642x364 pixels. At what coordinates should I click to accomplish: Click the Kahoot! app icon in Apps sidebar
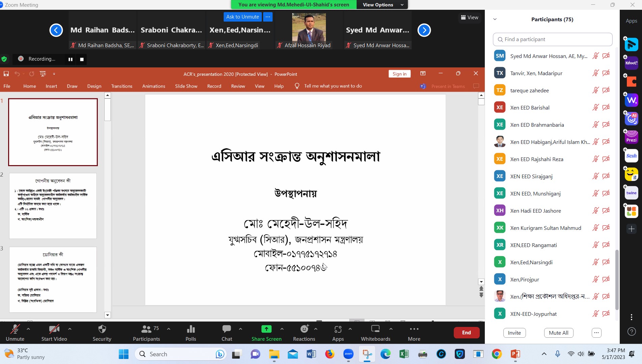631,63
